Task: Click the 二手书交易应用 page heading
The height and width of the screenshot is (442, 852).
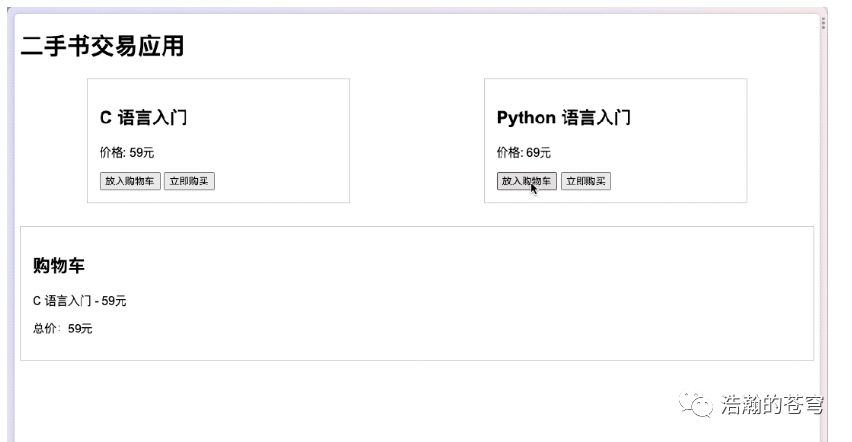Action: (x=102, y=46)
